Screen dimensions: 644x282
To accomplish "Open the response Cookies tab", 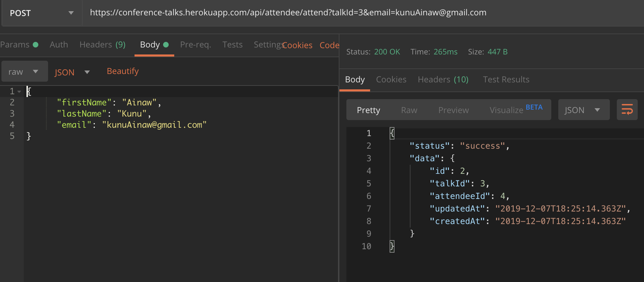I will click(x=391, y=80).
